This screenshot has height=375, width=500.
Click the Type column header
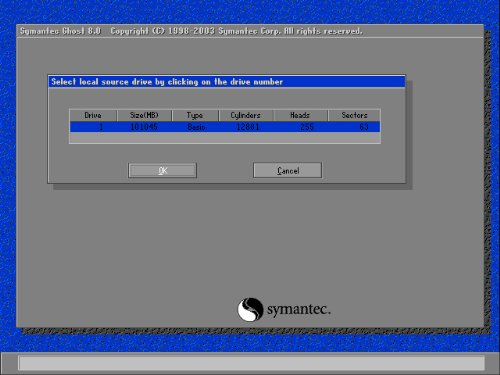click(195, 115)
